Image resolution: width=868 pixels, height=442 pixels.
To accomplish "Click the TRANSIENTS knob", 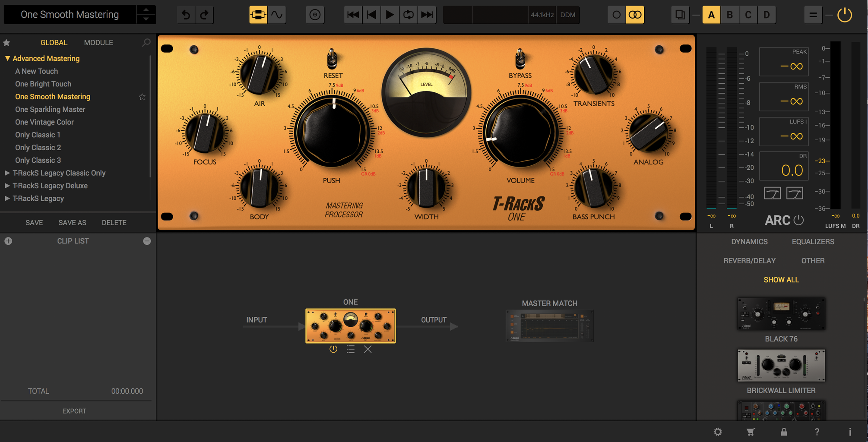I will (x=594, y=74).
